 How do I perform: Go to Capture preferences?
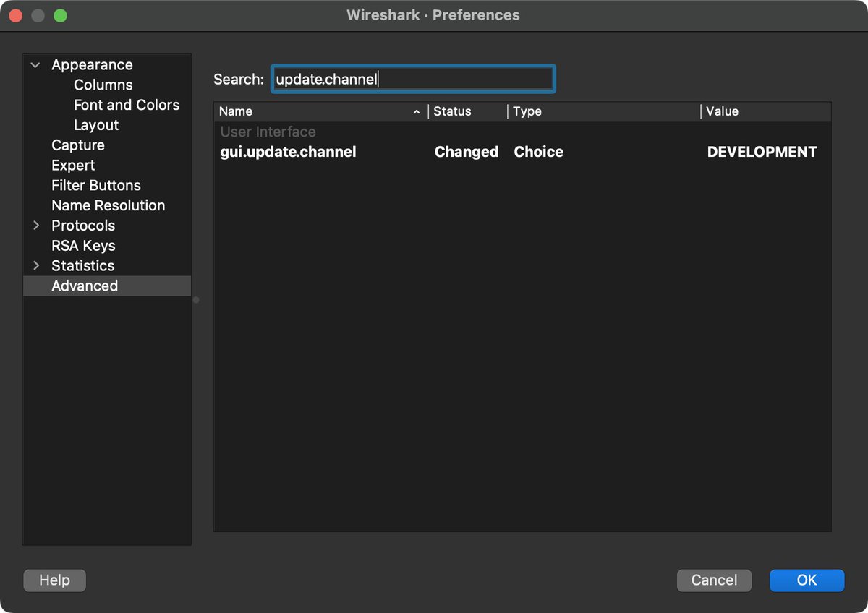pyautogui.click(x=78, y=145)
